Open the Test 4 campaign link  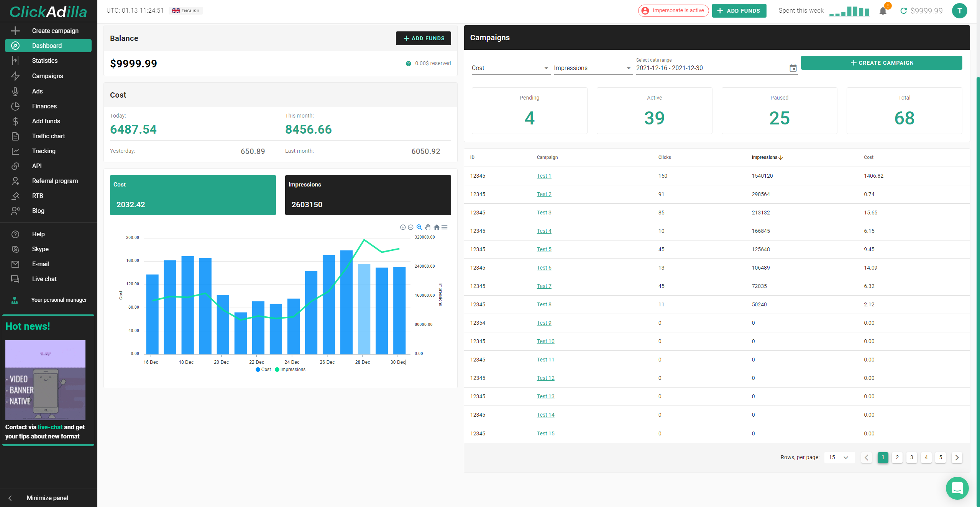(544, 231)
